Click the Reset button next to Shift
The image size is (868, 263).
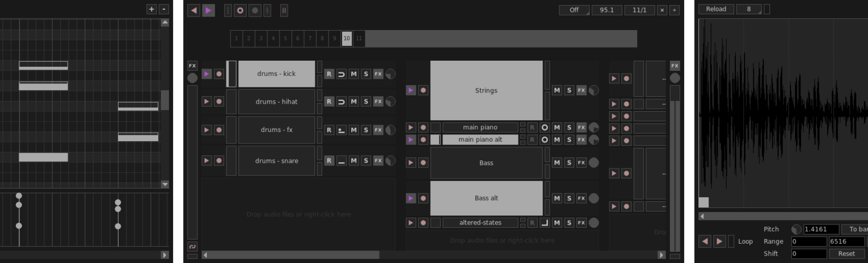pyautogui.click(x=846, y=253)
